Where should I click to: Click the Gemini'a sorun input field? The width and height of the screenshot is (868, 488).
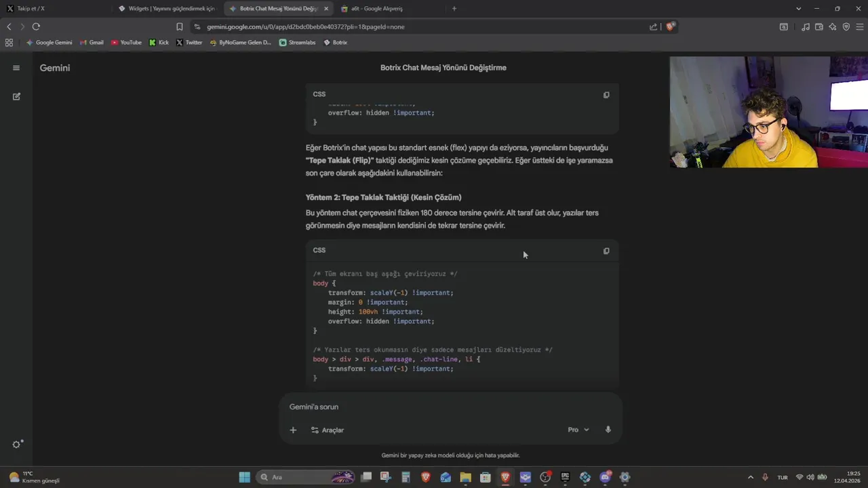450,407
